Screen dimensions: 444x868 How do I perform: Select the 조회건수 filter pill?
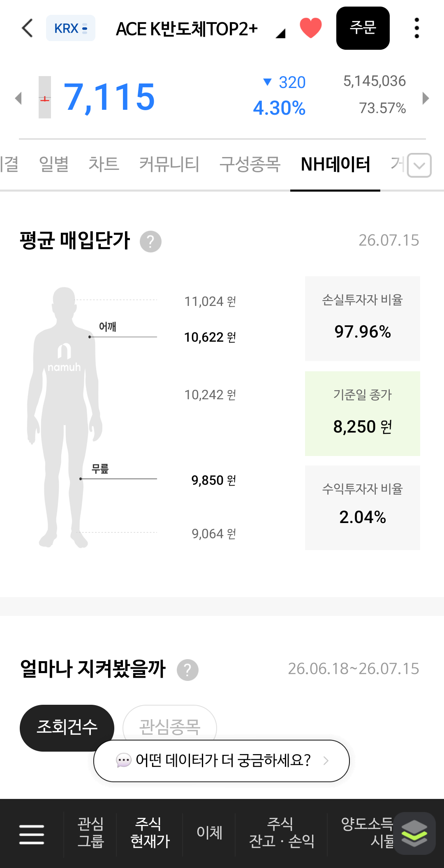pos(67,728)
